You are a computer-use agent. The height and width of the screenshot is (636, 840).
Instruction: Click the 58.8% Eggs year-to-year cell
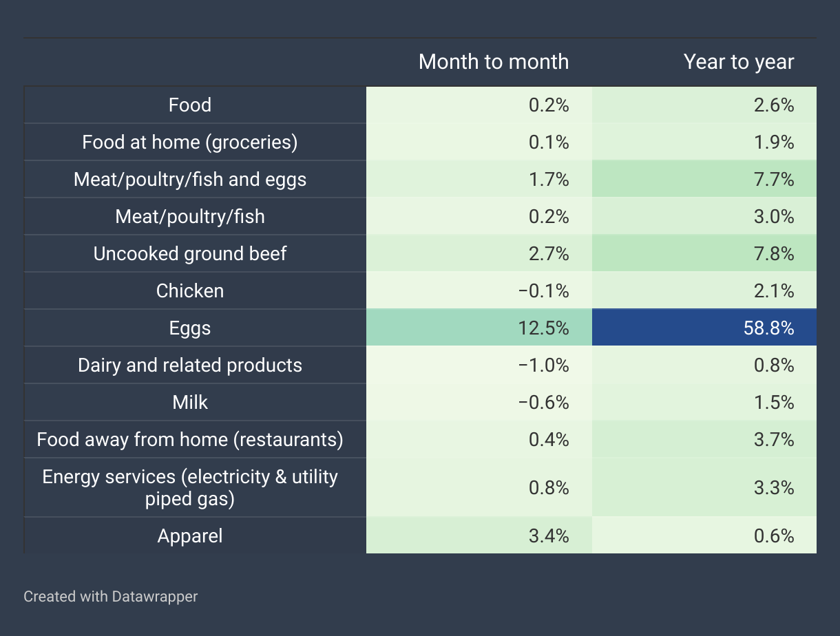tap(704, 328)
